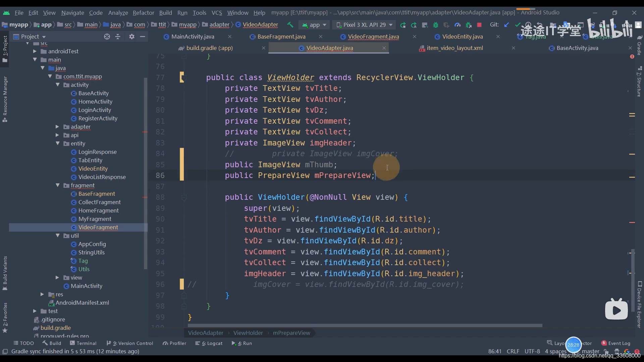
Task: Open VideoEntity in the project tree
Action: tap(93, 169)
